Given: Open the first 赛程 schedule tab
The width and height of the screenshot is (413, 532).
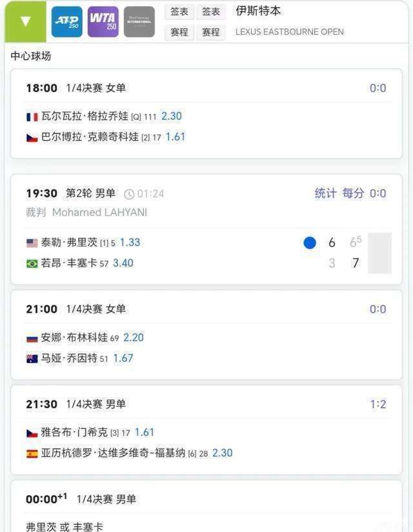Looking at the screenshot, I should coord(179,33).
